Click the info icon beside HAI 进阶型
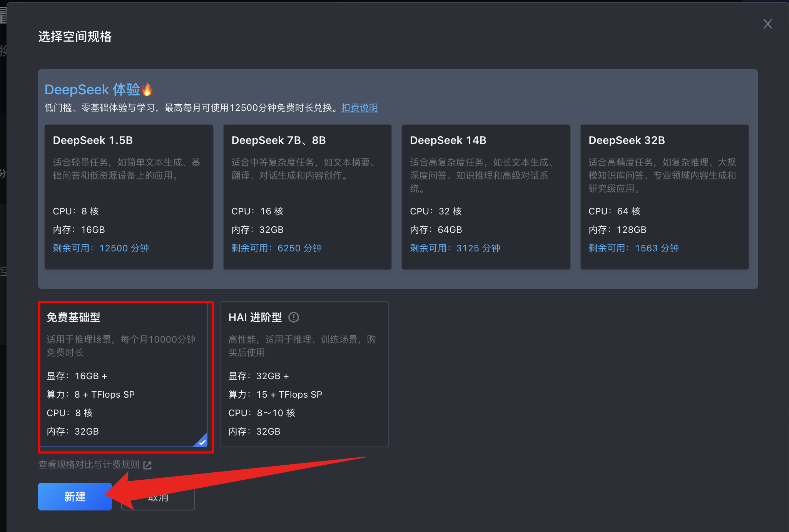789x532 pixels. [x=294, y=317]
